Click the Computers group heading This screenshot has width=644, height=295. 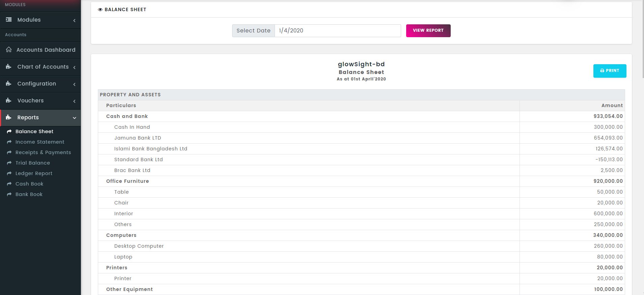click(121, 235)
